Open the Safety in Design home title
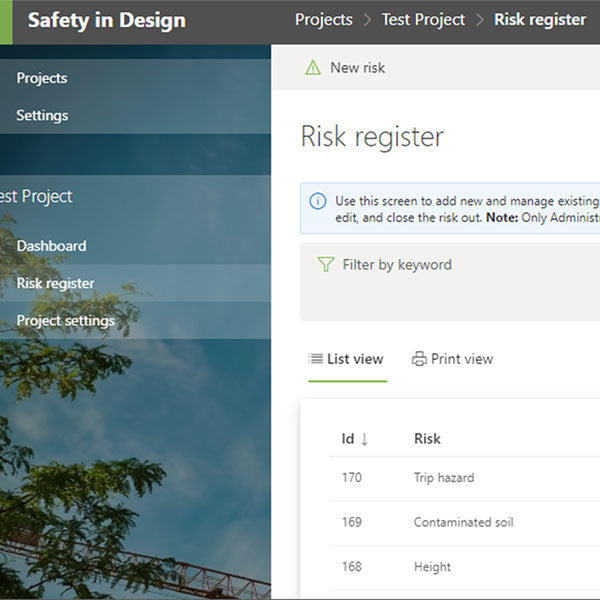This screenshot has height=600, width=600. 107,20
